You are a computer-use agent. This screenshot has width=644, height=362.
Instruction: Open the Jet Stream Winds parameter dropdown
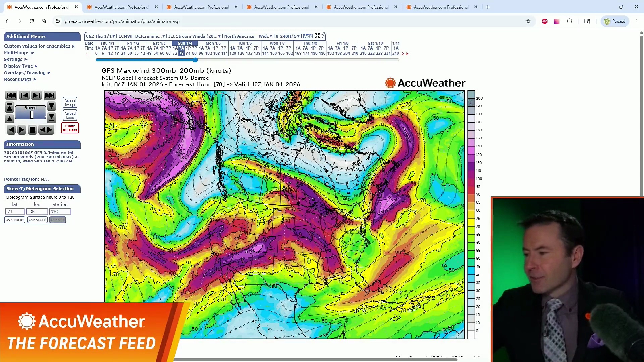click(195, 36)
